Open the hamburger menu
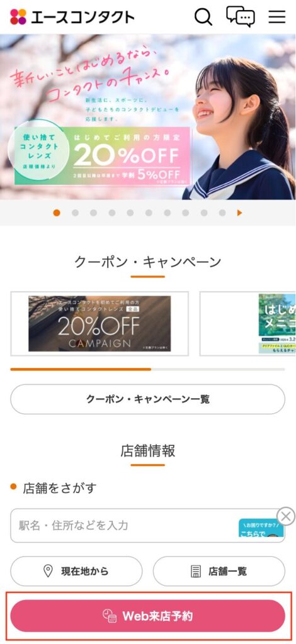The height and width of the screenshot is (644, 296). pyautogui.click(x=276, y=17)
